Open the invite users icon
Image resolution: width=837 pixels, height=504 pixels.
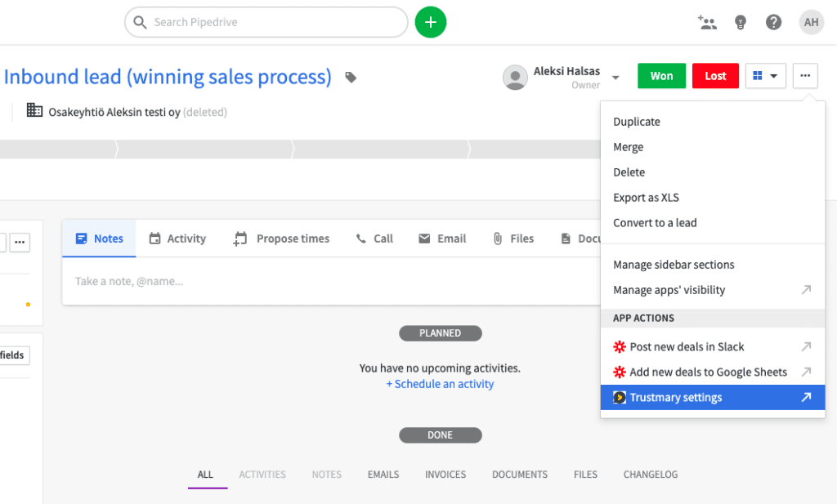(x=707, y=22)
